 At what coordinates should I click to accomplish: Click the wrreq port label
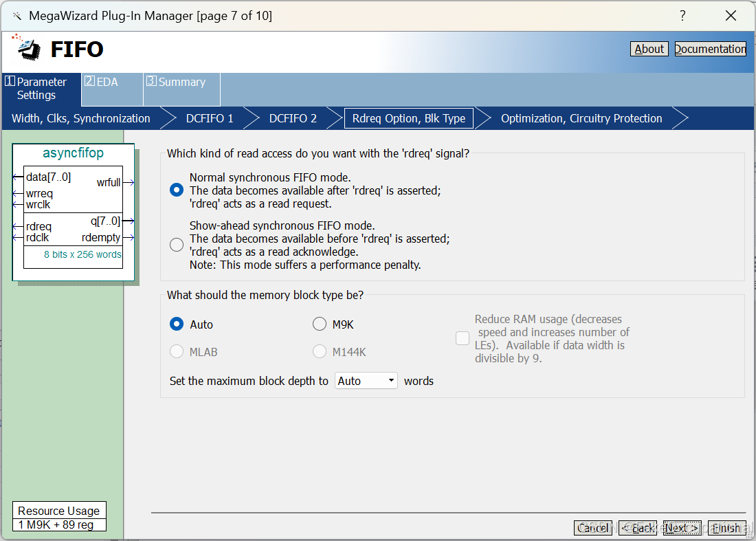click(x=40, y=194)
